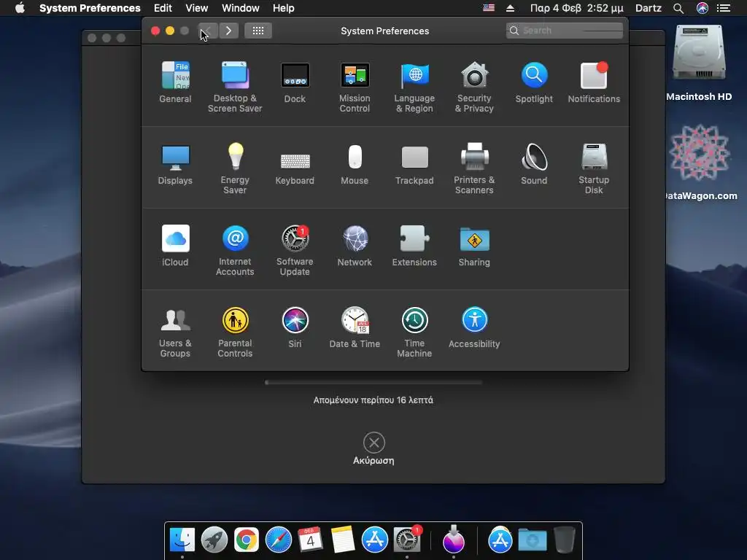Click the install progress bar in the background window
Screen dimensions: 747x560
click(373, 382)
